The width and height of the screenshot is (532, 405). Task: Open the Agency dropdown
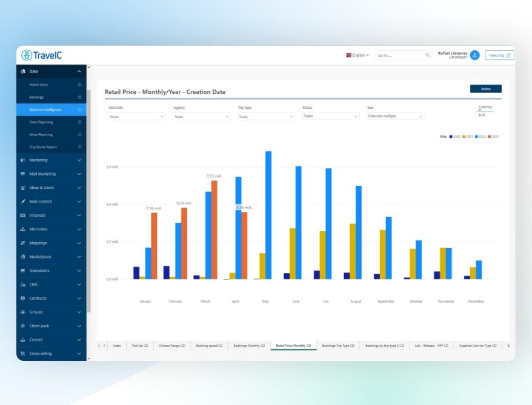tap(202, 117)
